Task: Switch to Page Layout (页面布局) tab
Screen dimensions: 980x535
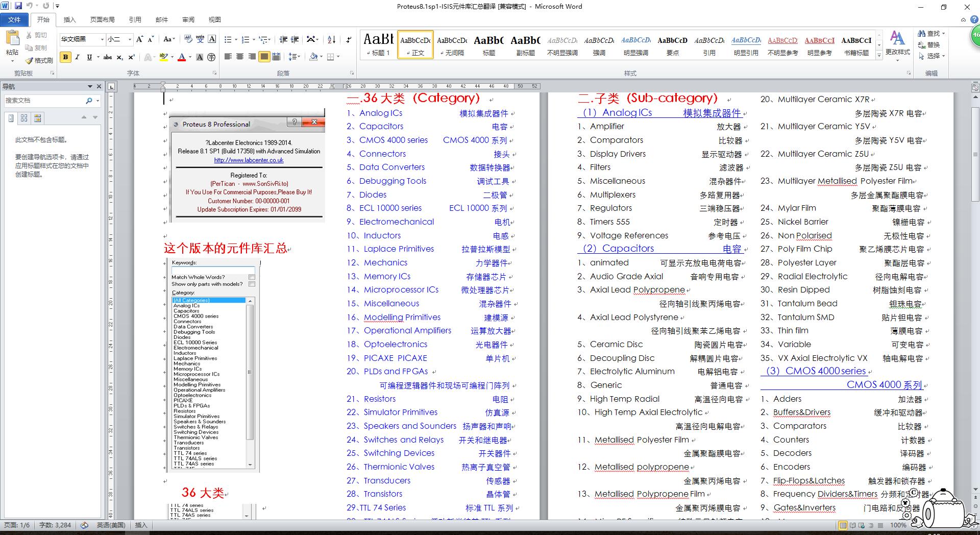Action: 102,20
